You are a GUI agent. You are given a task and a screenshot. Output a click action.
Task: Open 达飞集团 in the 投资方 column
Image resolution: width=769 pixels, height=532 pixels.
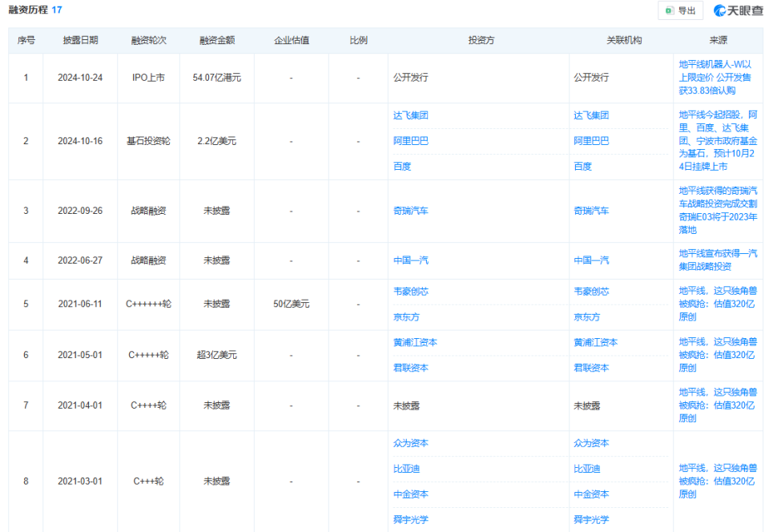411,115
